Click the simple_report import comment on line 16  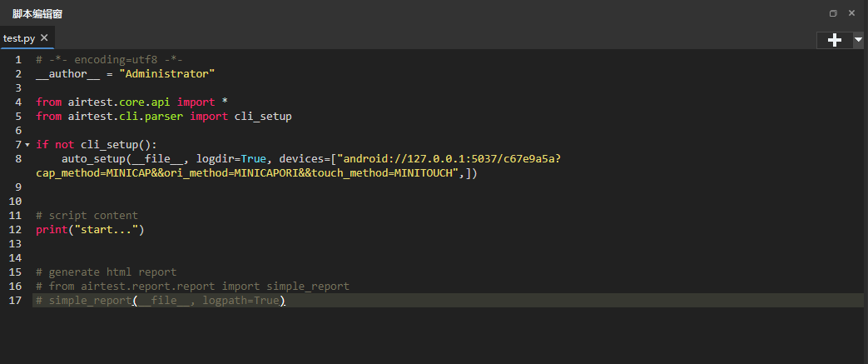point(192,287)
